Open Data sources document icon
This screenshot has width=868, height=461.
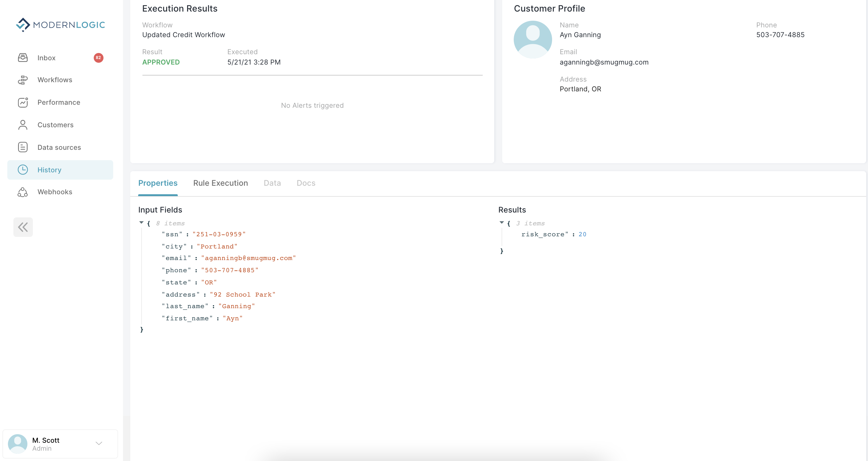[23, 147]
